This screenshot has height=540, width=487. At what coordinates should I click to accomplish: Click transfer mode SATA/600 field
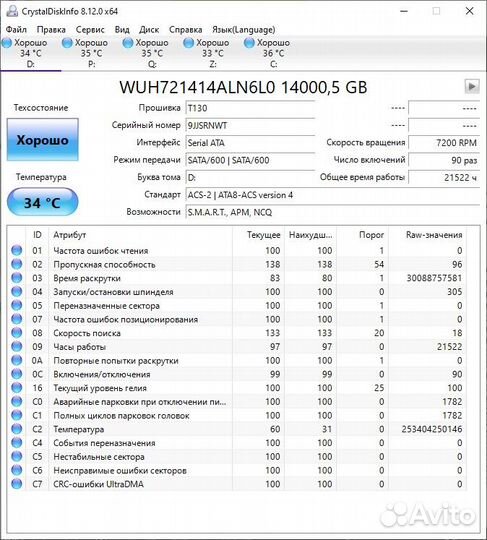pos(250,160)
